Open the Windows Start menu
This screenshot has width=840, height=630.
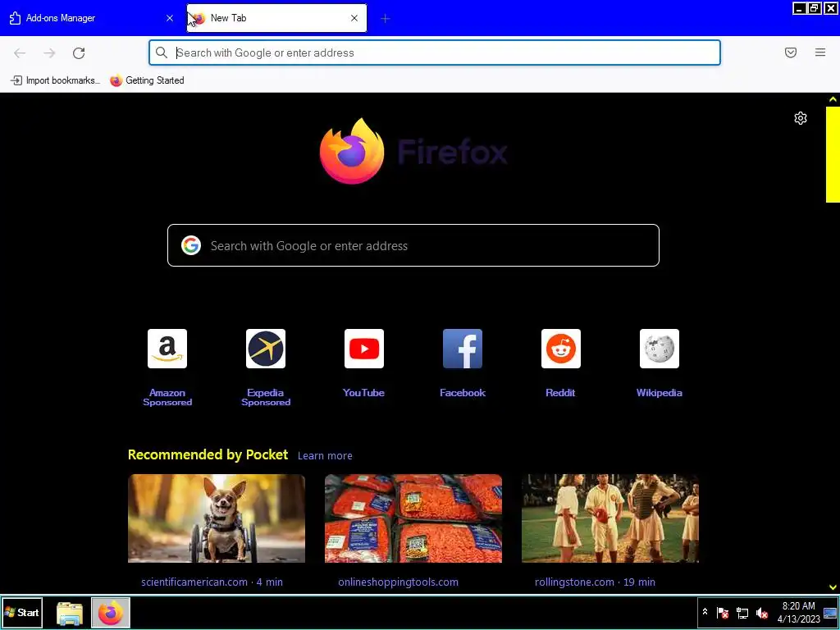tap(22, 612)
